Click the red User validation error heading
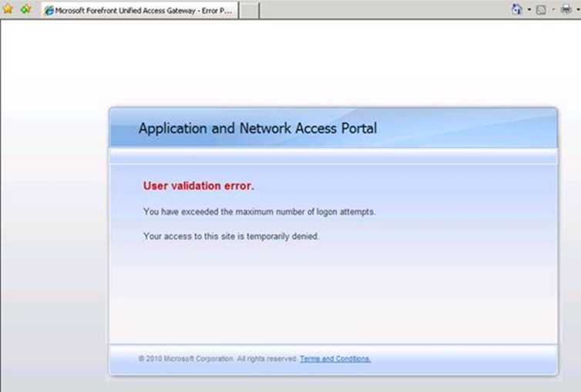The height and width of the screenshot is (392, 581). [198, 186]
